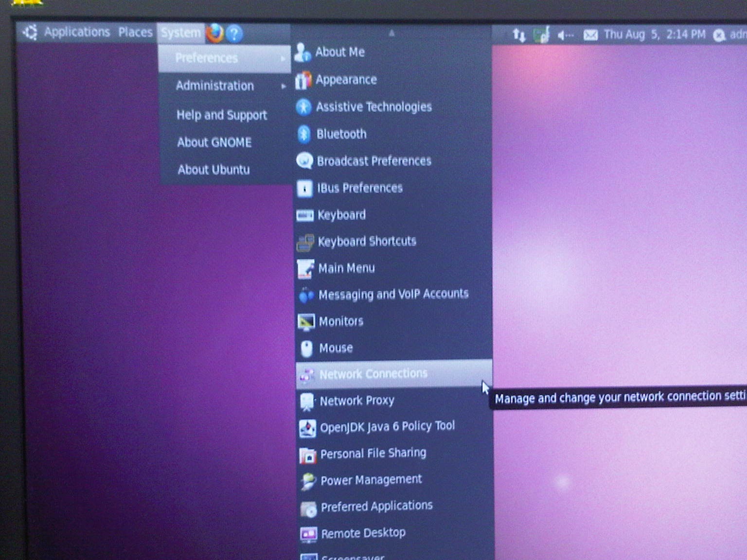This screenshot has width=747, height=560.
Task: Open Messaging and VoIP Accounts
Action: click(393, 295)
